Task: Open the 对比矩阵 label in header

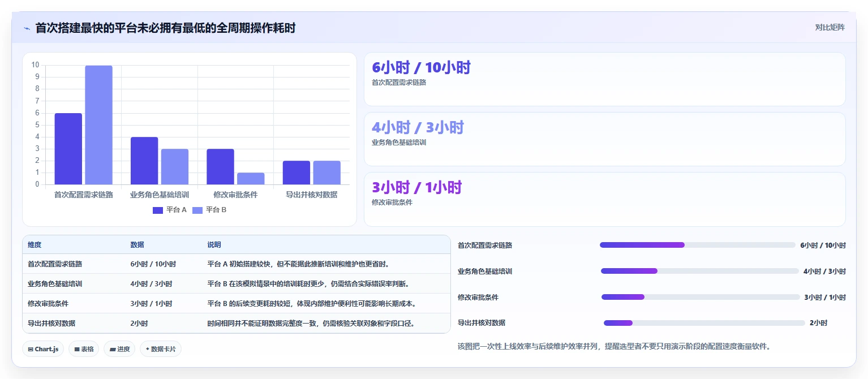Action: click(x=830, y=28)
